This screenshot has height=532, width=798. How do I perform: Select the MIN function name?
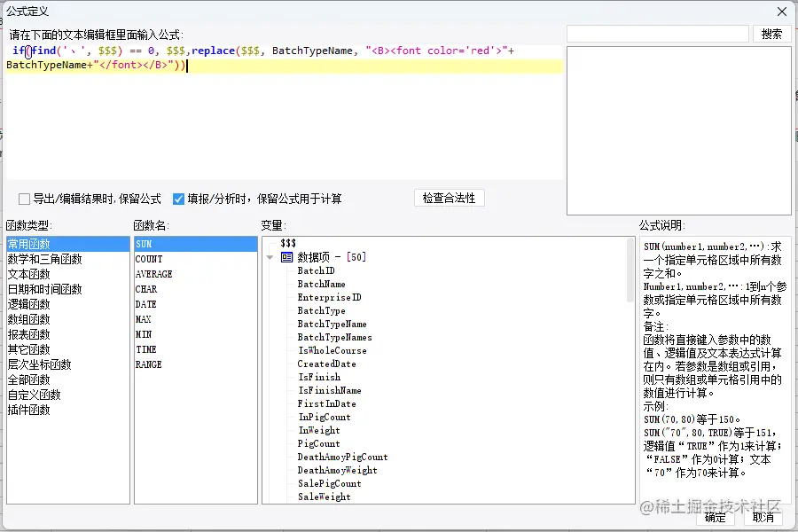click(195, 334)
